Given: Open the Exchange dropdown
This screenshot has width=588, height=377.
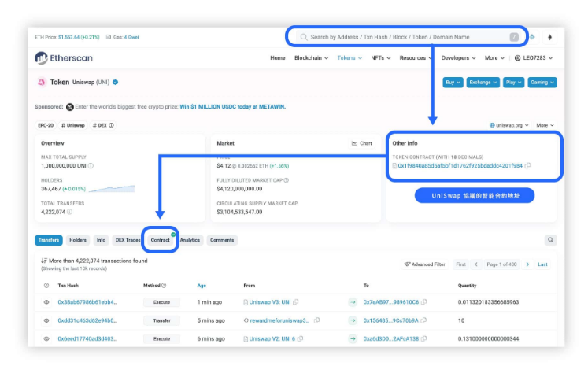Looking at the screenshot, I should tap(483, 83).
